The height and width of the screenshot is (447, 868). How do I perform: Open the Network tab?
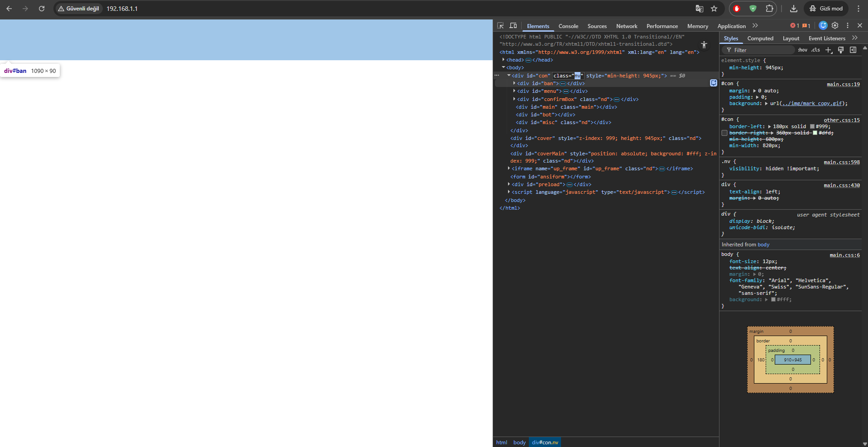coord(627,26)
